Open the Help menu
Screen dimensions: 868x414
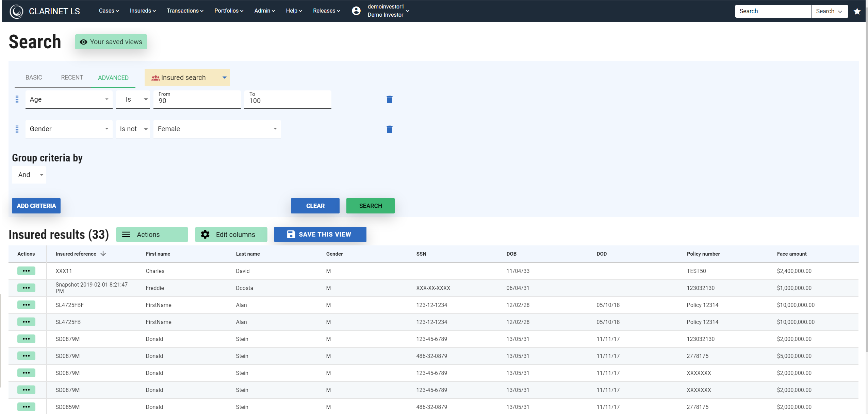click(x=294, y=11)
